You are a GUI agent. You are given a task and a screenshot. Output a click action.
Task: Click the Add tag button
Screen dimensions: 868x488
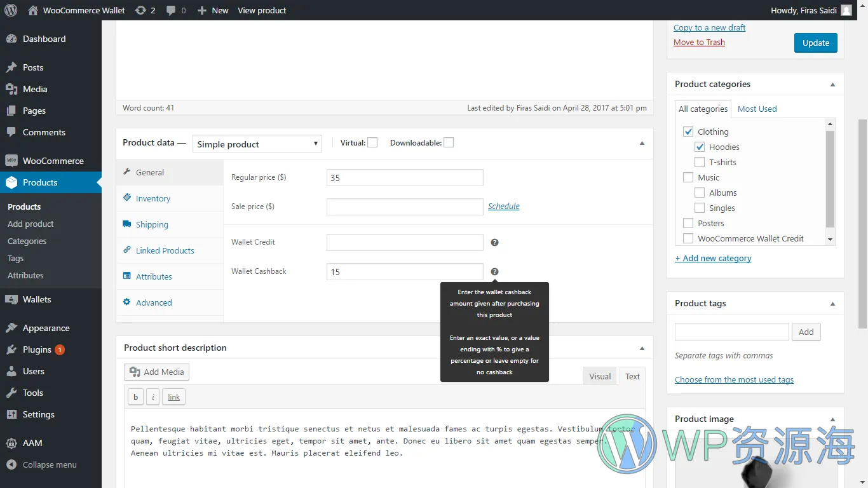(x=806, y=332)
